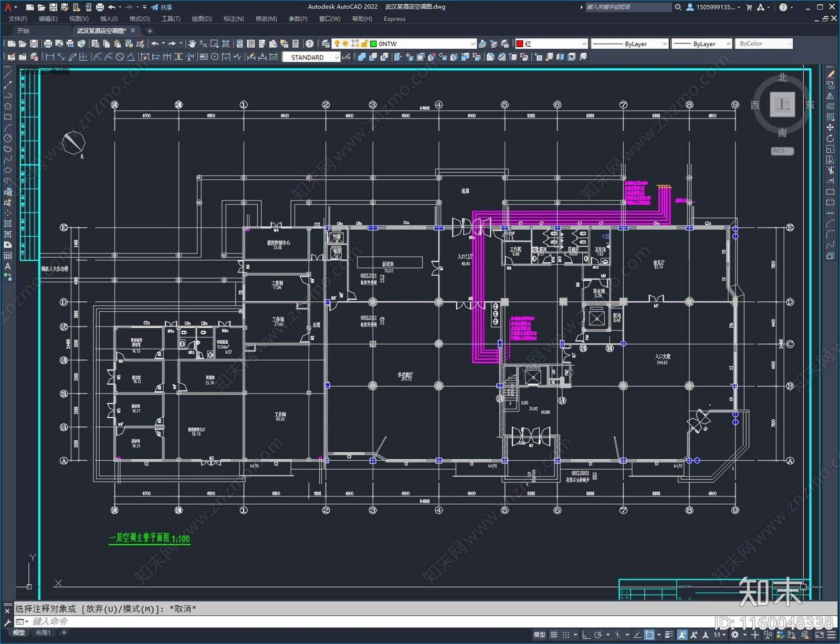Click the Zoom Window toolbar icon

[214, 44]
